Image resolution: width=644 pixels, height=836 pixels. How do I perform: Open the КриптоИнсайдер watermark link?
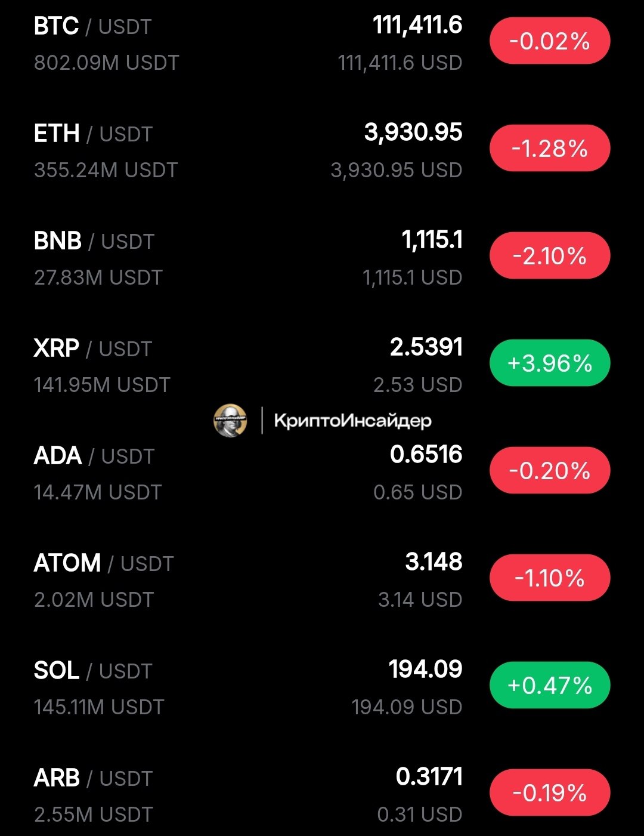click(x=352, y=421)
